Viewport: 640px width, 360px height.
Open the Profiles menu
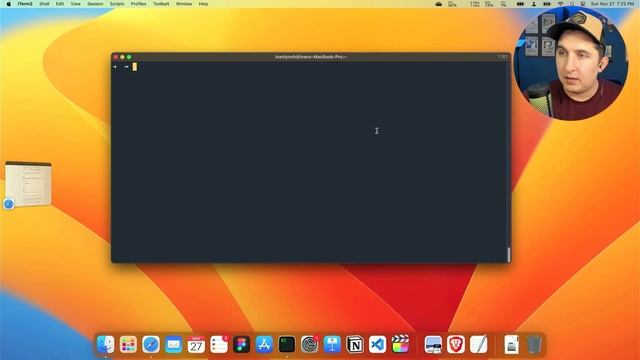click(138, 4)
